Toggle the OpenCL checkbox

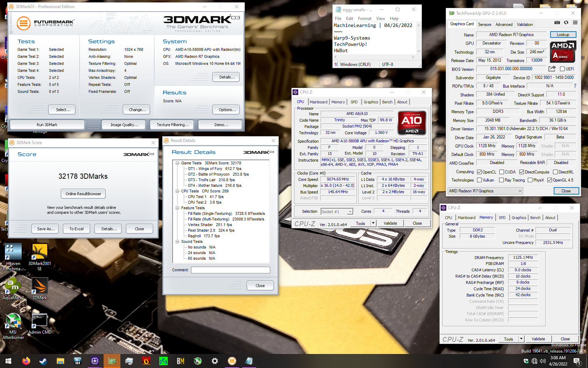point(479,172)
